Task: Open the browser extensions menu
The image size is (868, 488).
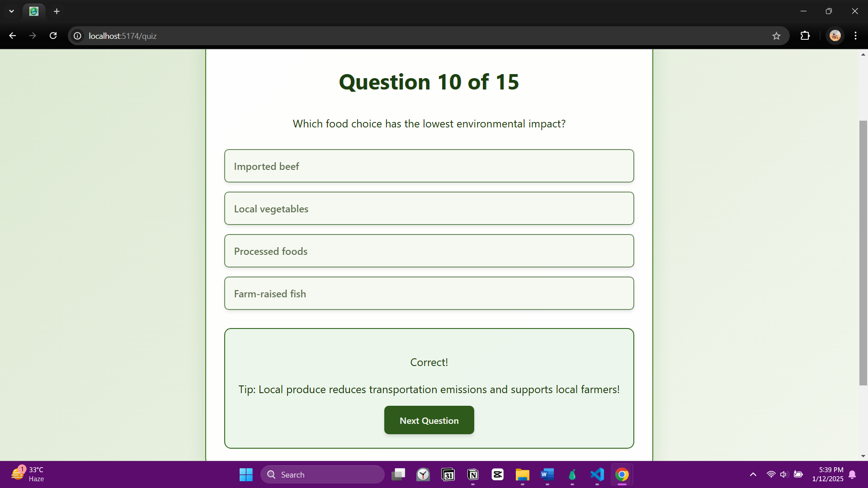Action: coord(805,36)
